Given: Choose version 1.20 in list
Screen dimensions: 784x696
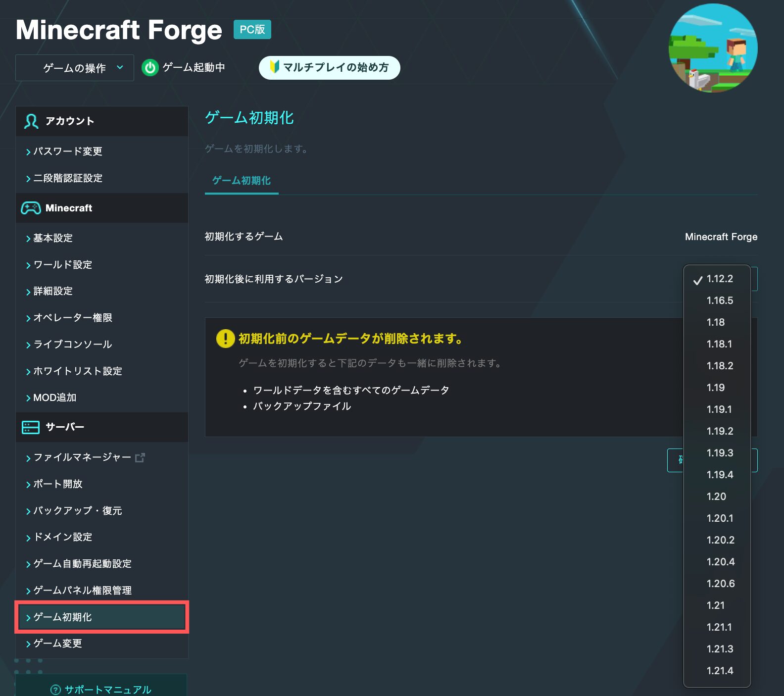Looking at the screenshot, I should coord(717,497).
